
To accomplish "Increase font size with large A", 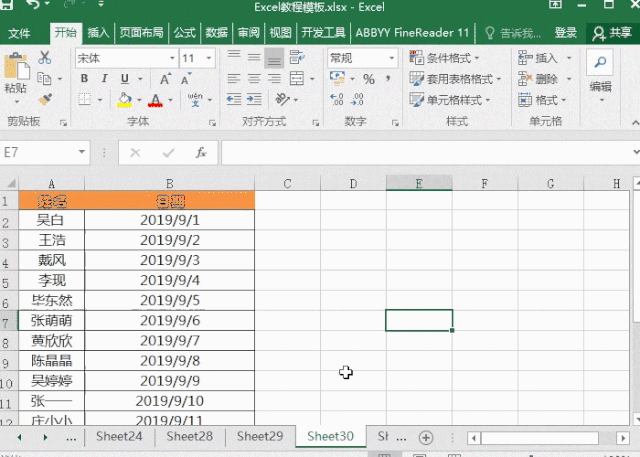I will [x=165, y=79].
